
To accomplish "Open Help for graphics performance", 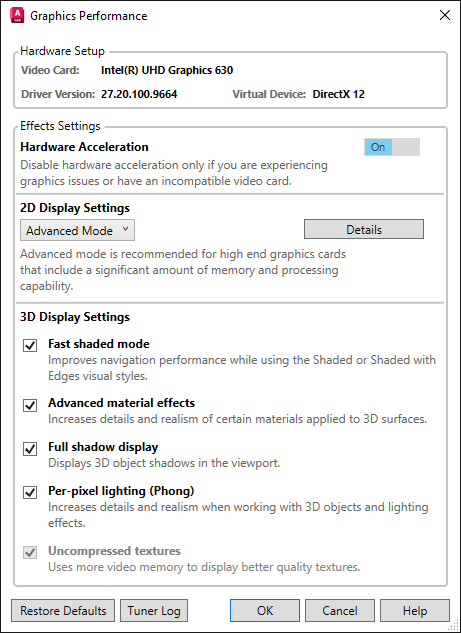I will [x=415, y=610].
